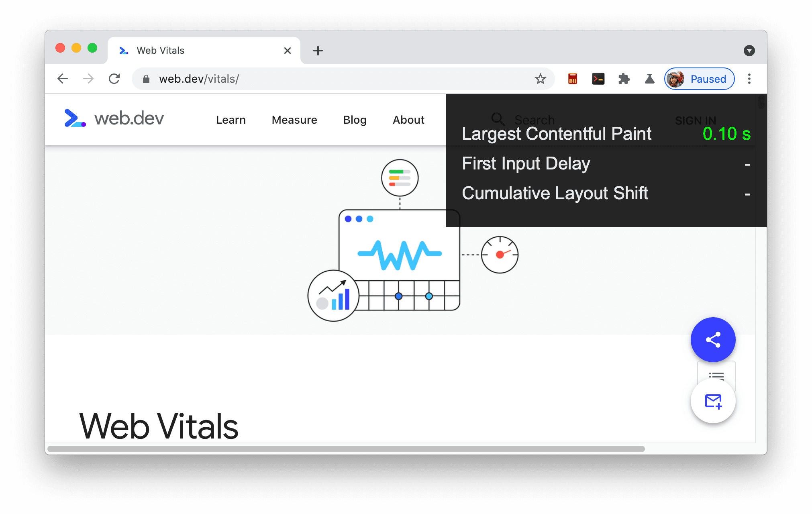Toggle HTTPS secure lock icon in address bar
This screenshot has height=514, width=812.
(146, 79)
